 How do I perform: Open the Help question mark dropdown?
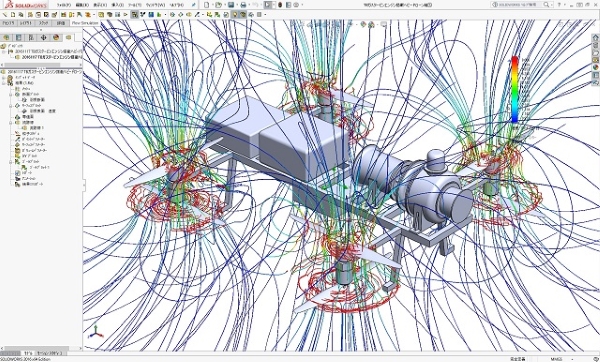(561, 5)
